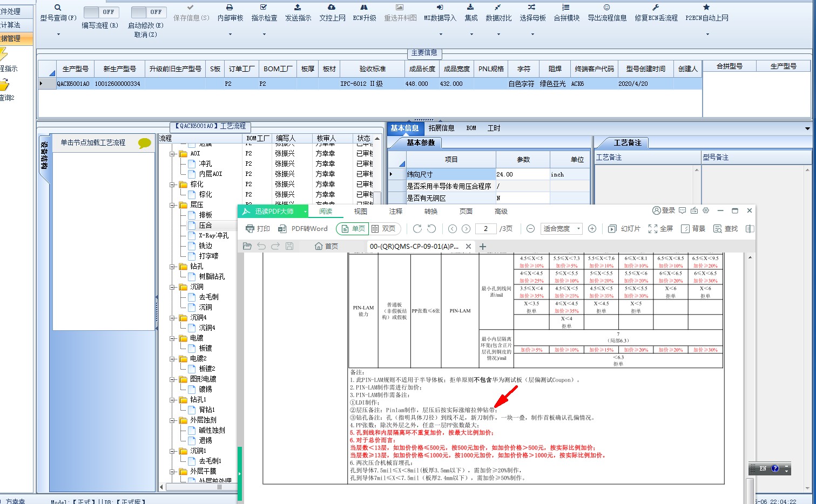Open 查找 search in PDF

click(725, 229)
